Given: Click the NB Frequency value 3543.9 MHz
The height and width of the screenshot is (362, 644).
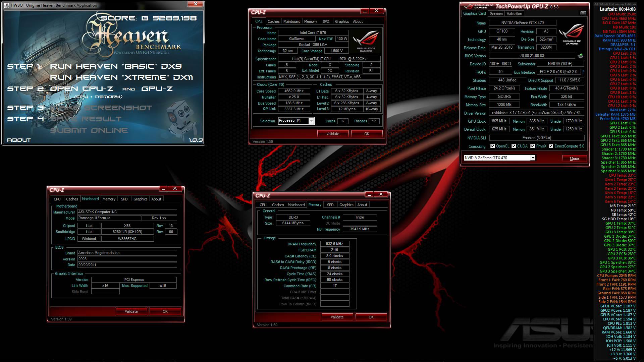Looking at the screenshot, I should pyautogui.click(x=360, y=229).
